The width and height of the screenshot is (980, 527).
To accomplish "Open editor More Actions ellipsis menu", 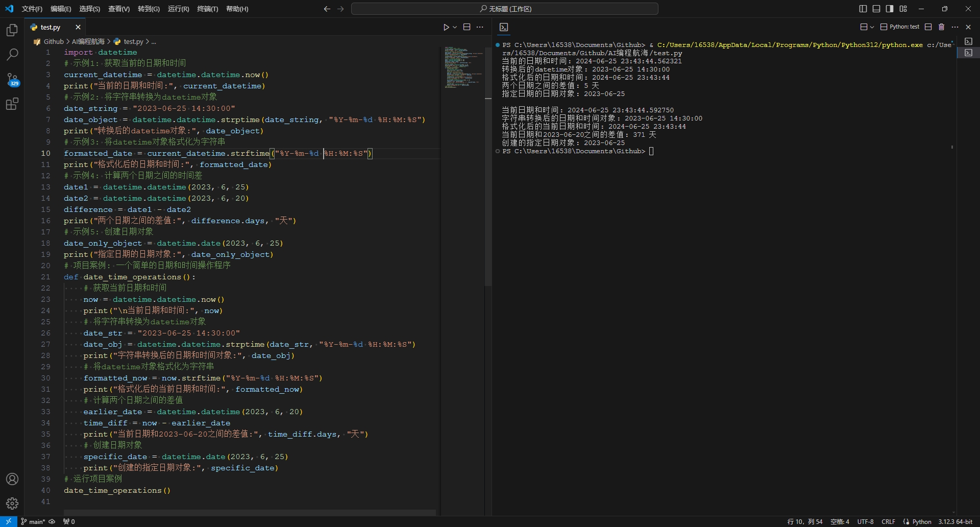I will click(480, 27).
